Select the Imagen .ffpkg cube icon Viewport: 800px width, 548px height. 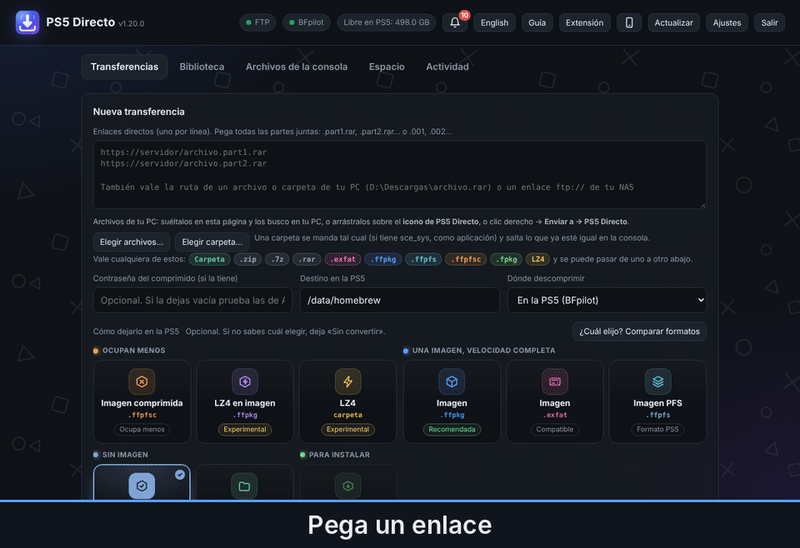[x=452, y=381]
